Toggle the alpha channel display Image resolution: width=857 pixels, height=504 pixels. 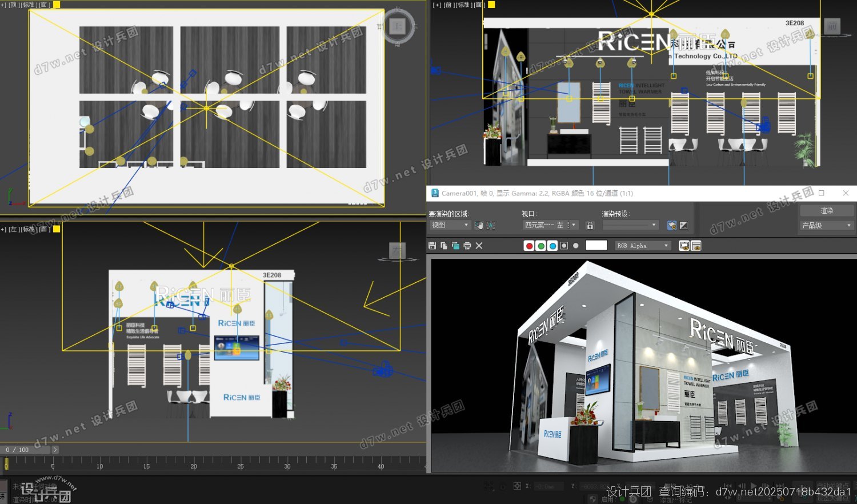pos(564,246)
